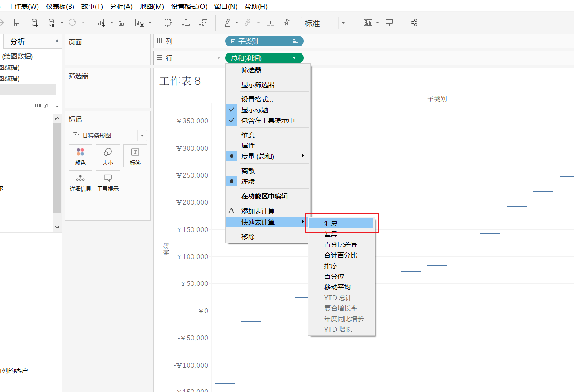
Task: Select 汇总 quick table calculation
Action: coord(341,223)
